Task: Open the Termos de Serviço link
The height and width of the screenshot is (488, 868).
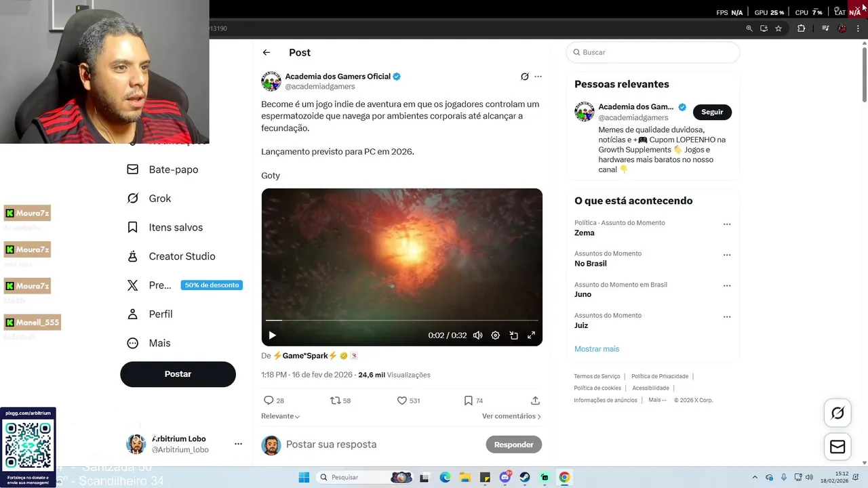Action: (597, 376)
